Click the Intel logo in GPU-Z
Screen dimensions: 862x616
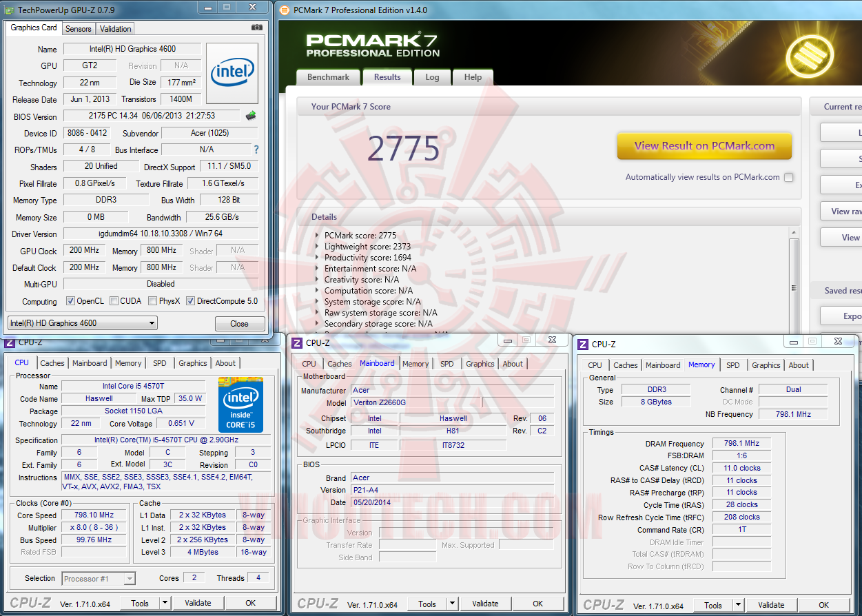(x=232, y=72)
